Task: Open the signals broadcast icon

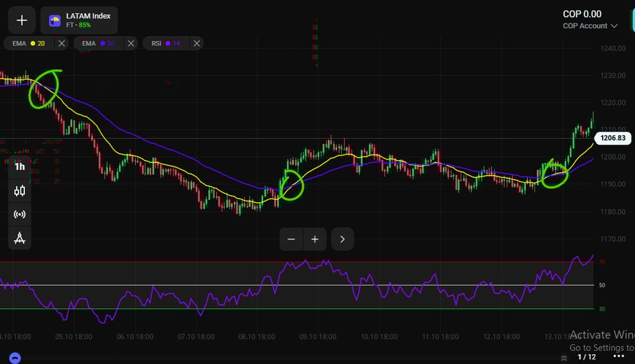Action: coord(19,214)
